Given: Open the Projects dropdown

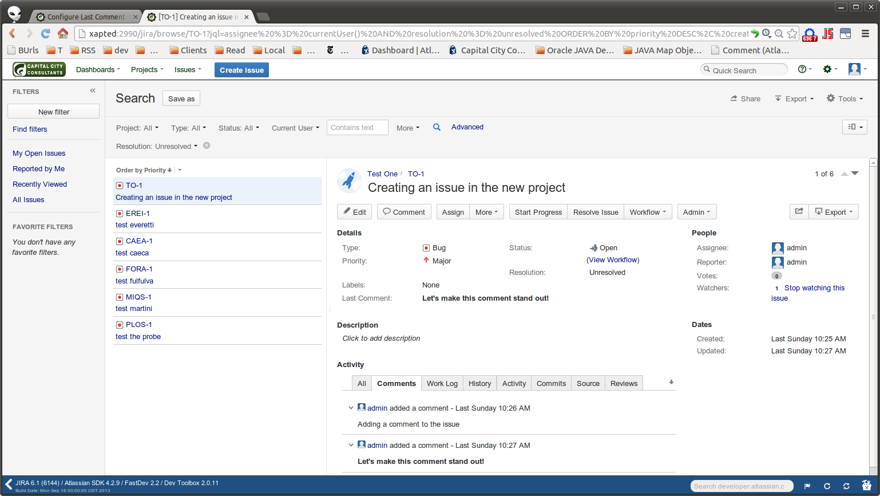Looking at the screenshot, I should (146, 70).
